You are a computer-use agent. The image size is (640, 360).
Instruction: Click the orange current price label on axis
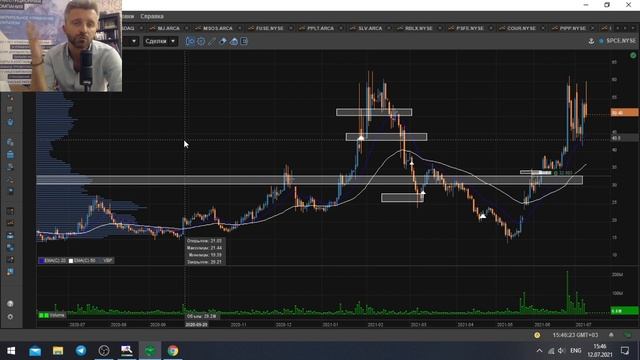point(624,112)
